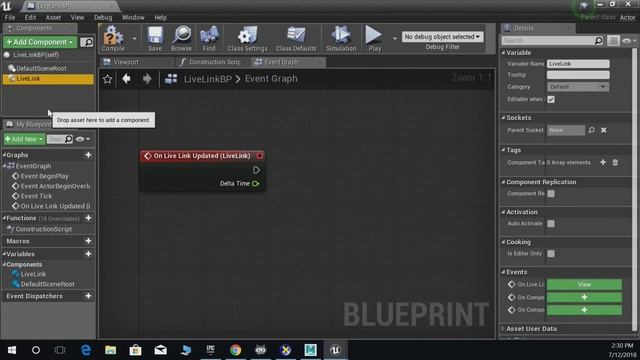
Task: Click On Live Link Updated node title
Action: 202,156
